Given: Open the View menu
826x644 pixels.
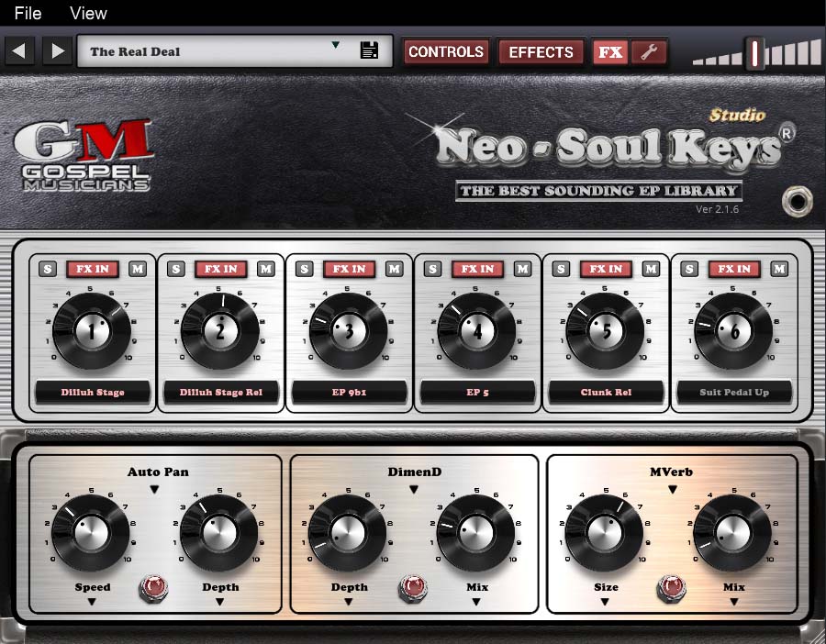Looking at the screenshot, I should point(88,13).
